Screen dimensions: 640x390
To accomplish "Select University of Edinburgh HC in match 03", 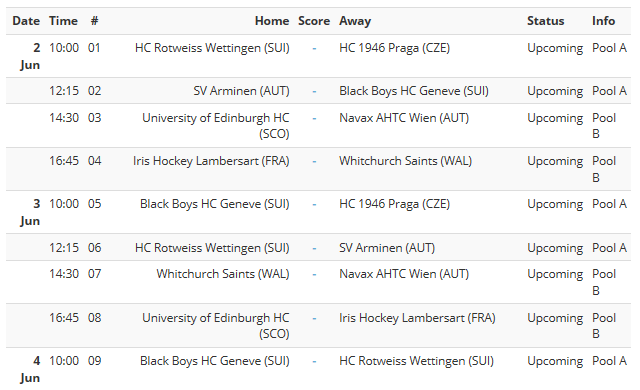I will 216,126.
